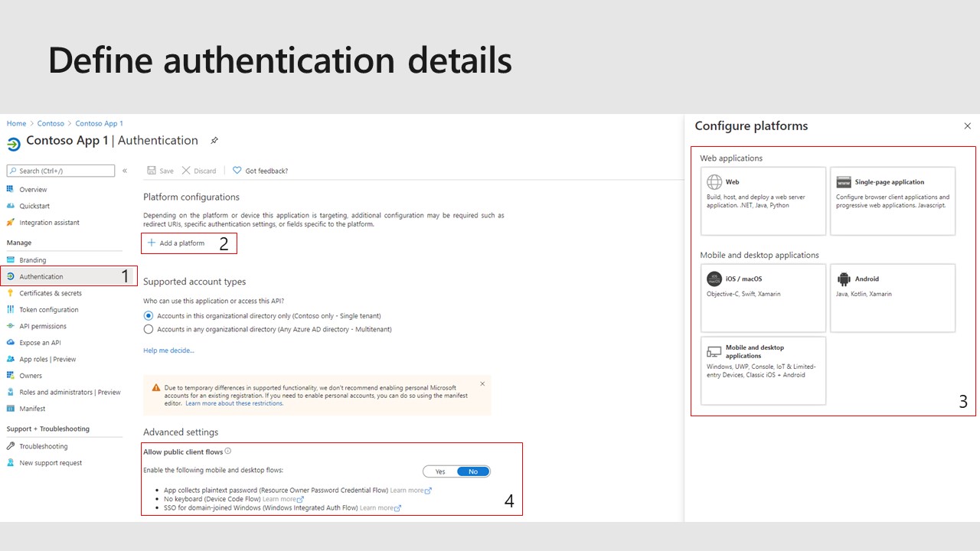
Task: Click Add a platform button
Action: click(x=177, y=243)
